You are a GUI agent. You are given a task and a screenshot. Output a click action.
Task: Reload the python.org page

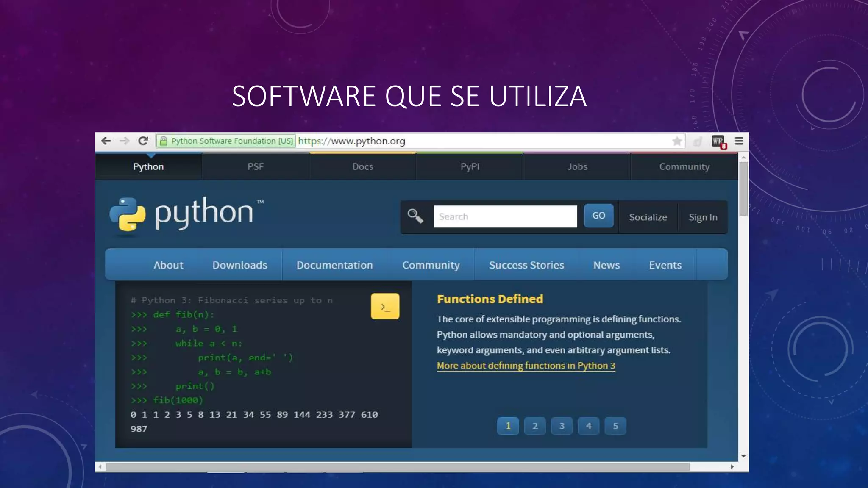[x=143, y=141]
